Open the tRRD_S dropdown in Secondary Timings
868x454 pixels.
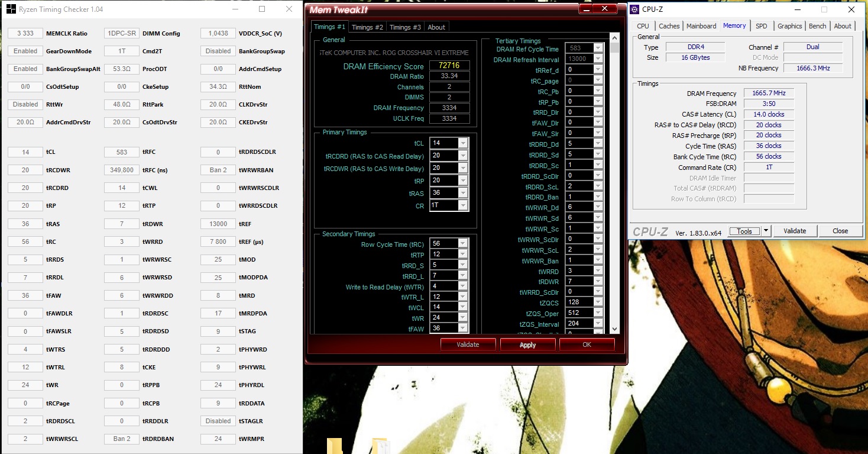(x=463, y=265)
